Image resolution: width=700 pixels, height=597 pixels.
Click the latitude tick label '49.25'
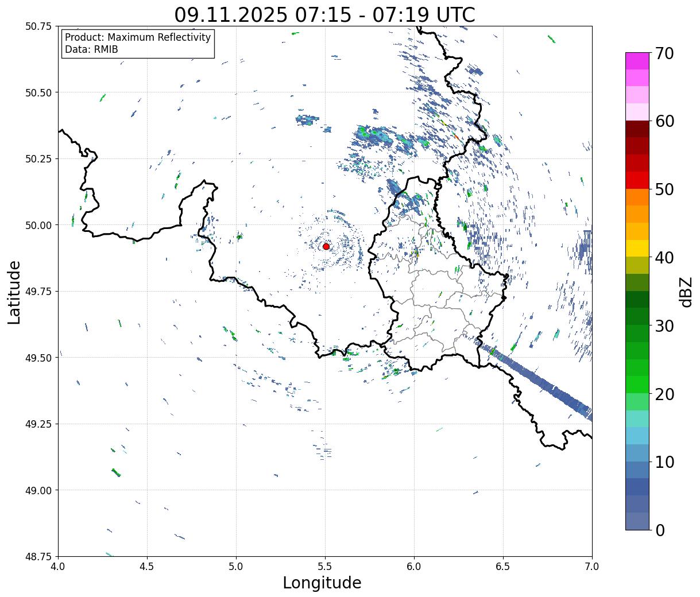click(x=38, y=424)
